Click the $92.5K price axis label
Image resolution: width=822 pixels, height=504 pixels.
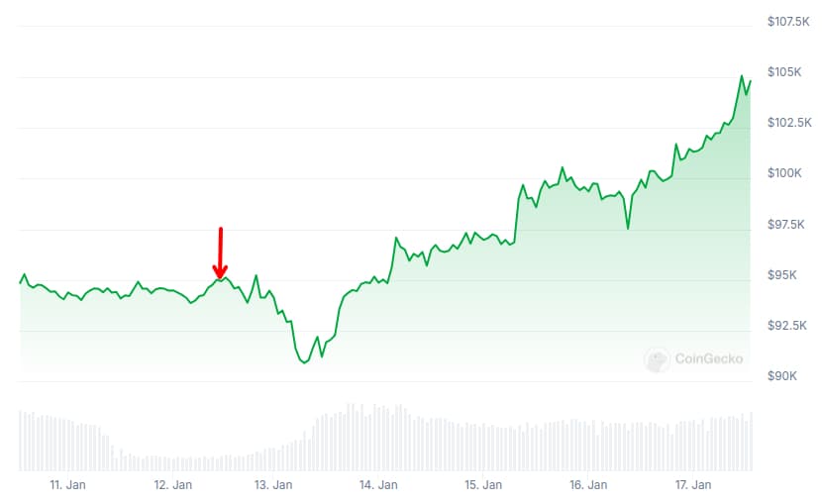[787, 326]
